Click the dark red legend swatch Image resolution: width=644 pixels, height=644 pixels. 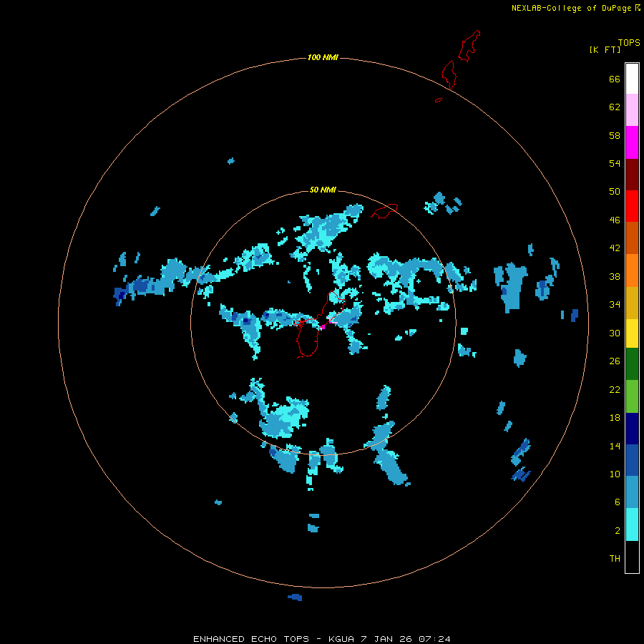tap(632, 174)
